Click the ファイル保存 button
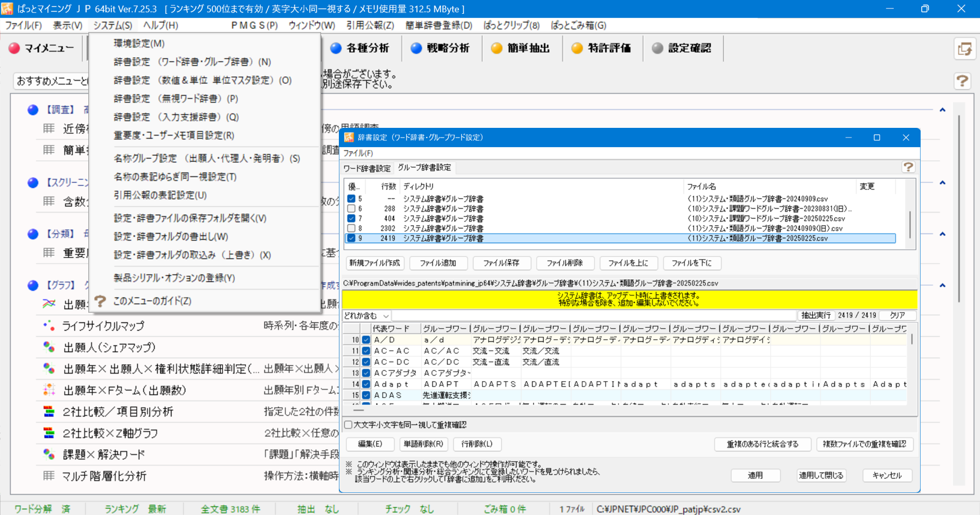 click(x=501, y=263)
